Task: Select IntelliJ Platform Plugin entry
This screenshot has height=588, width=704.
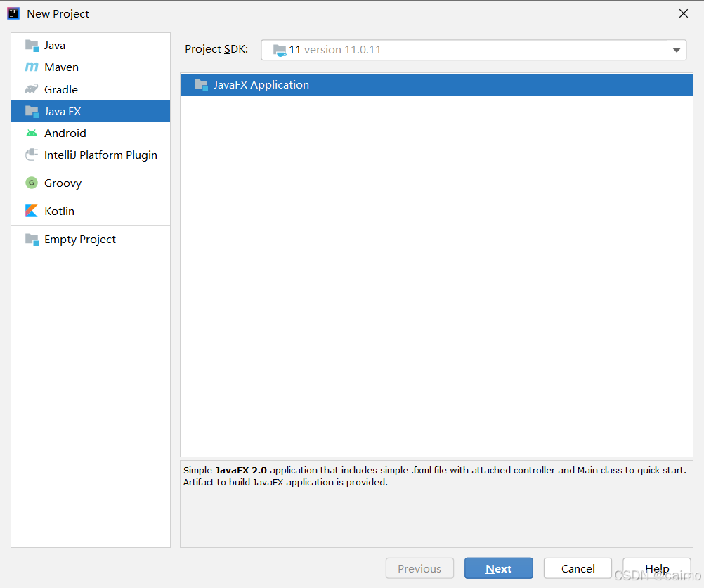Action: click(x=91, y=155)
